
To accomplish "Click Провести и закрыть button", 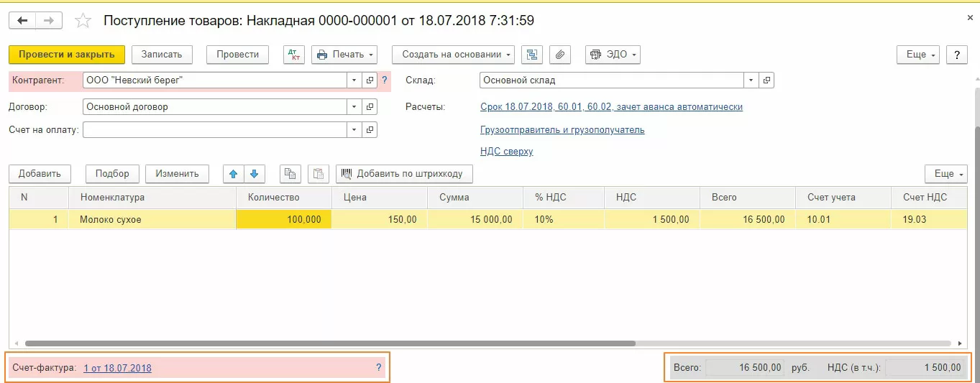I will [x=67, y=55].
